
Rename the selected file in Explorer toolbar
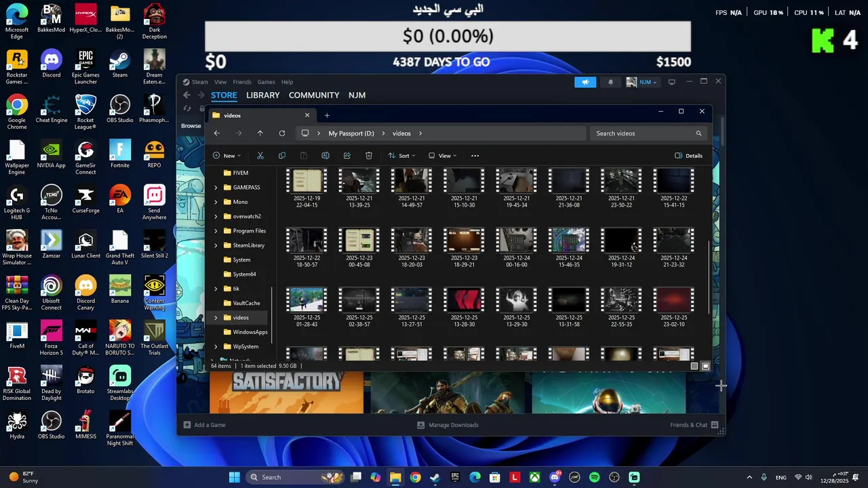[325, 156]
